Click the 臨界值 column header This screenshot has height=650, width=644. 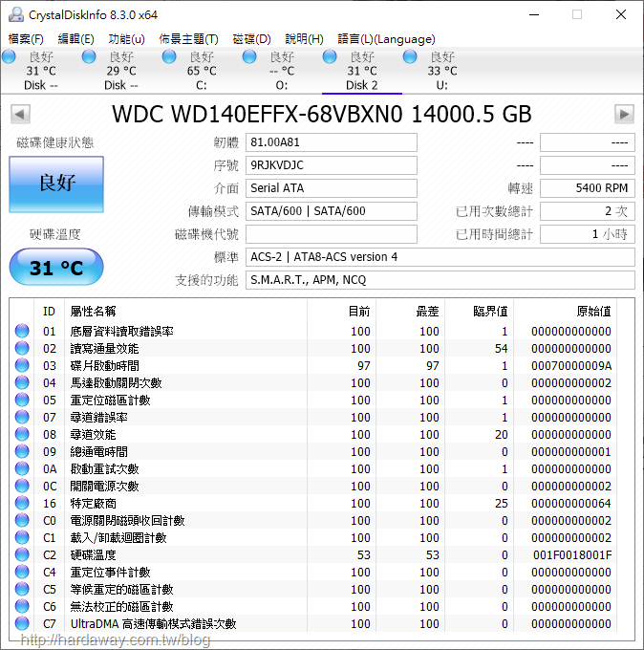click(x=480, y=311)
